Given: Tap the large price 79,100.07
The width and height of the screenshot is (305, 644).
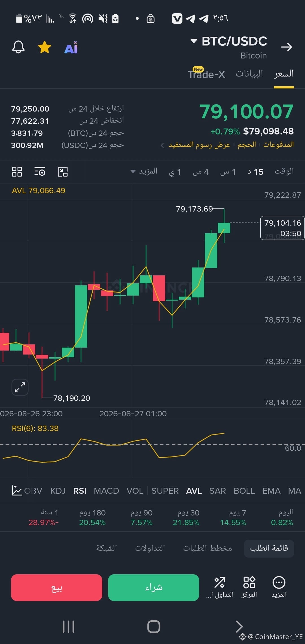Looking at the screenshot, I should [x=246, y=112].
